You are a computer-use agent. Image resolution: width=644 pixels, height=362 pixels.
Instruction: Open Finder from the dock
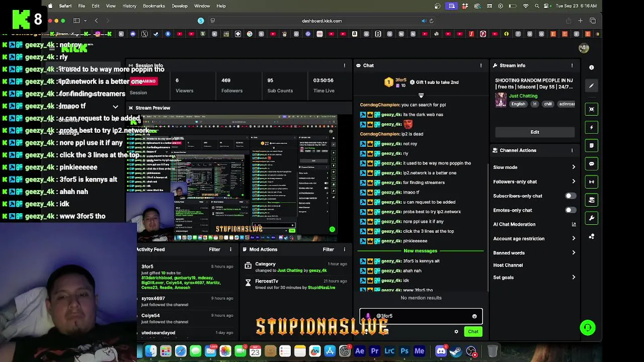pos(150,351)
